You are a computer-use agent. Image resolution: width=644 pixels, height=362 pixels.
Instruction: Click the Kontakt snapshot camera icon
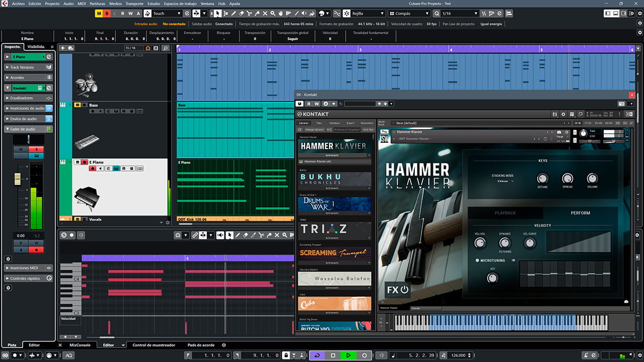(x=559, y=132)
